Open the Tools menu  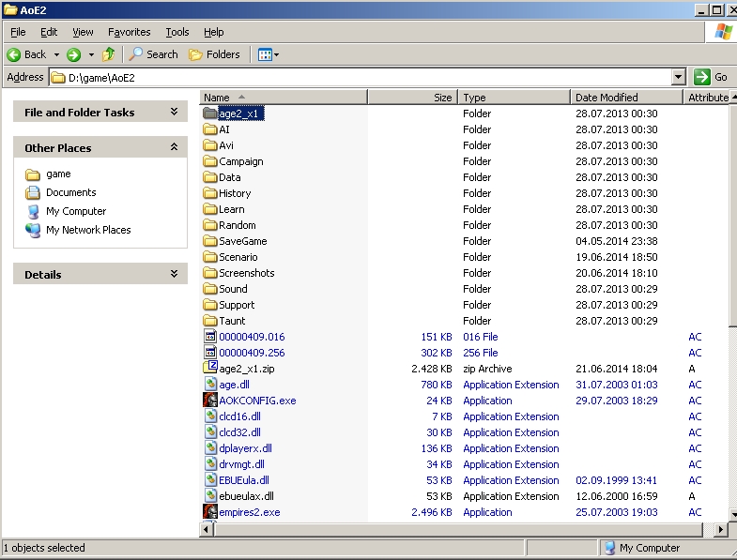pos(177,32)
